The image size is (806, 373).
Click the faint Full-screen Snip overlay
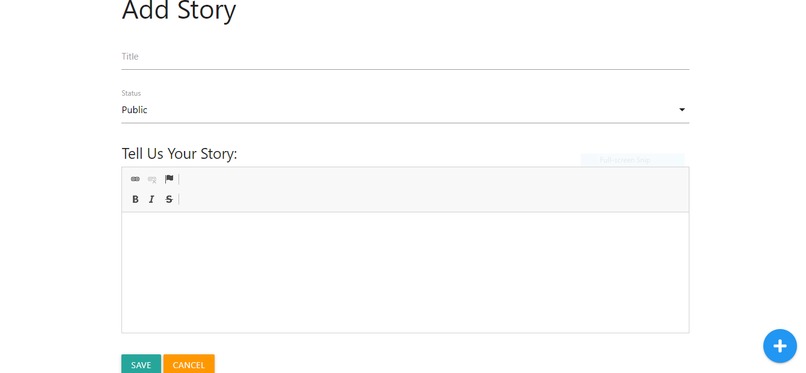pyautogui.click(x=633, y=160)
